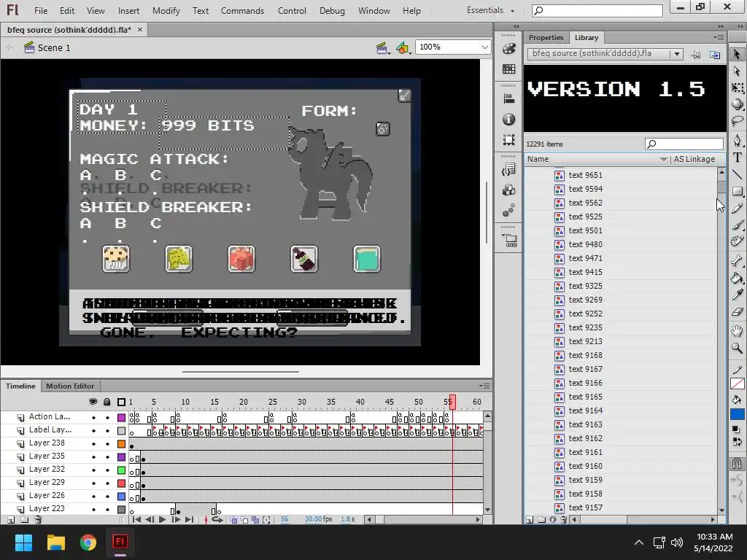
Task: Pick the 3D Rotation tool
Action: tap(737, 104)
